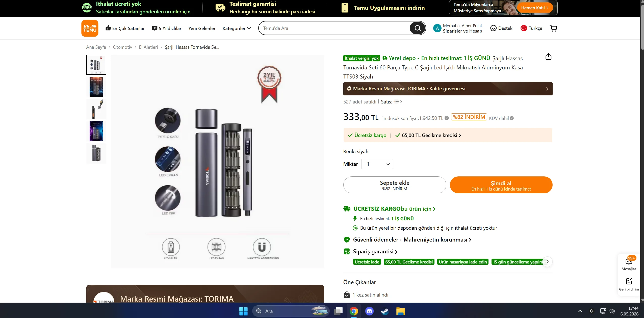Open Steam from taskbar
The height and width of the screenshot is (318, 644).
(x=385, y=311)
